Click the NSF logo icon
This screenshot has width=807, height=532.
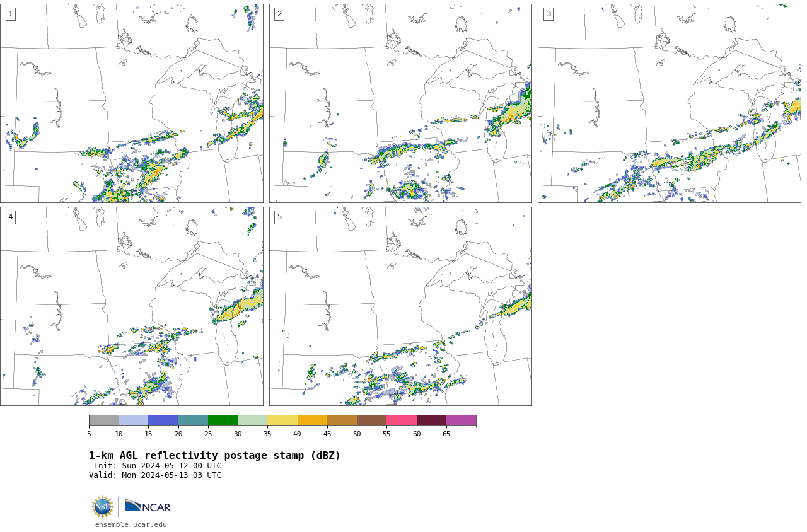point(103,507)
